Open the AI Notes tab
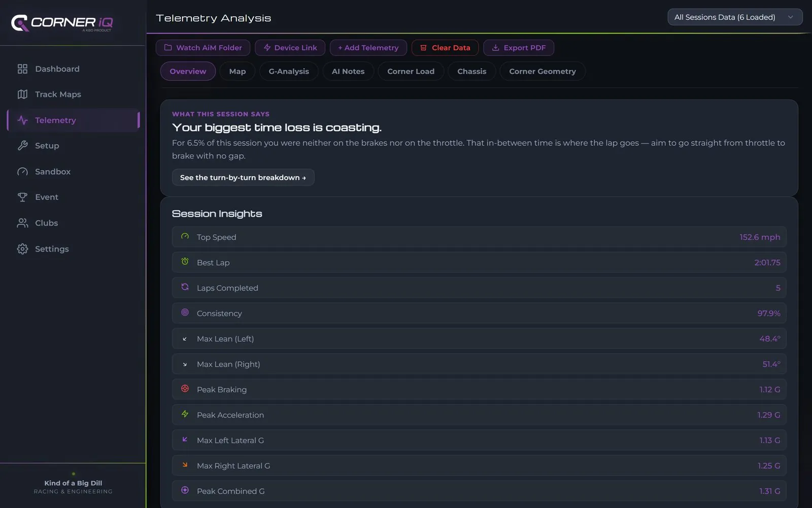The width and height of the screenshot is (812, 508). (348, 71)
